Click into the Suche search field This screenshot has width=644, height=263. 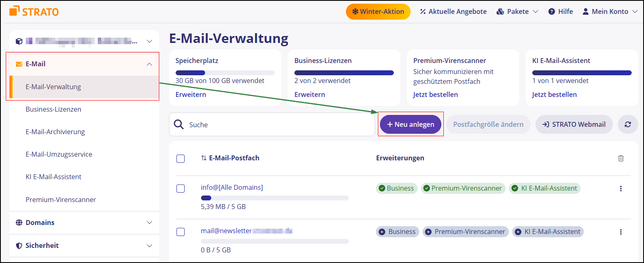click(x=278, y=125)
